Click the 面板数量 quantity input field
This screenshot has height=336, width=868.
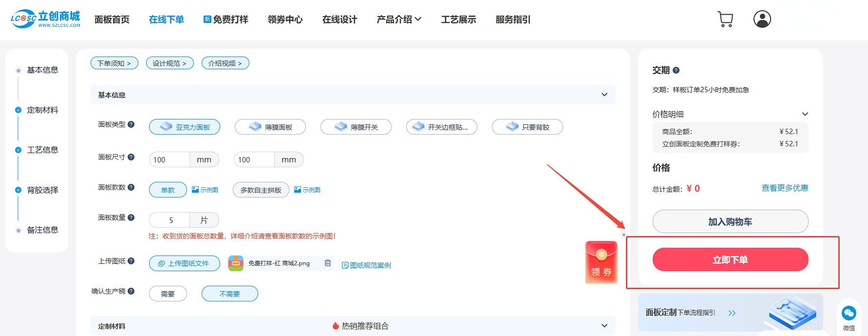170,220
